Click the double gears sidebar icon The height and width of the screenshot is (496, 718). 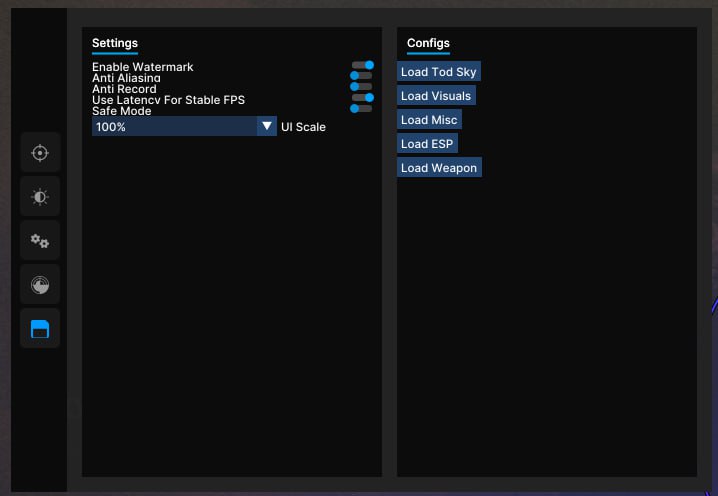(40, 241)
